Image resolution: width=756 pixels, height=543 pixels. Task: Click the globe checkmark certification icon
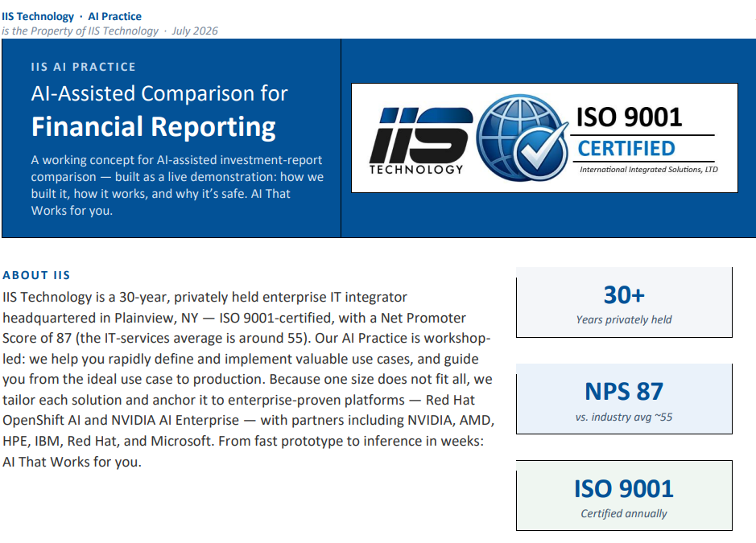coord(523,138)
